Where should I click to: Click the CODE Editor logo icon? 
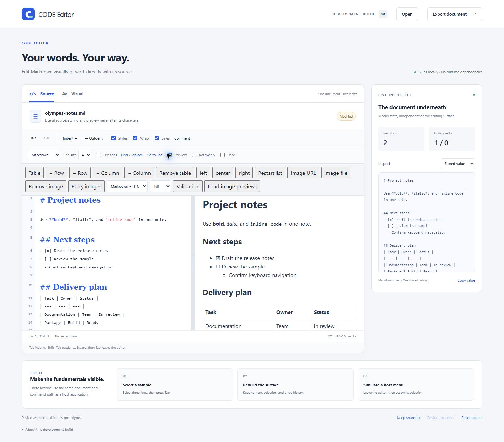click(x=28, y=14)
